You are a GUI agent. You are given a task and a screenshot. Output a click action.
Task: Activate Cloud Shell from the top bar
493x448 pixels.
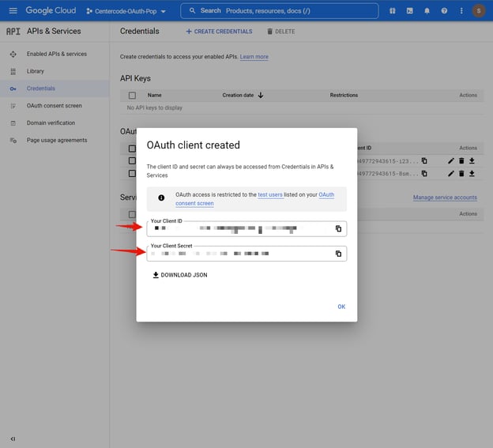(409, 11)
